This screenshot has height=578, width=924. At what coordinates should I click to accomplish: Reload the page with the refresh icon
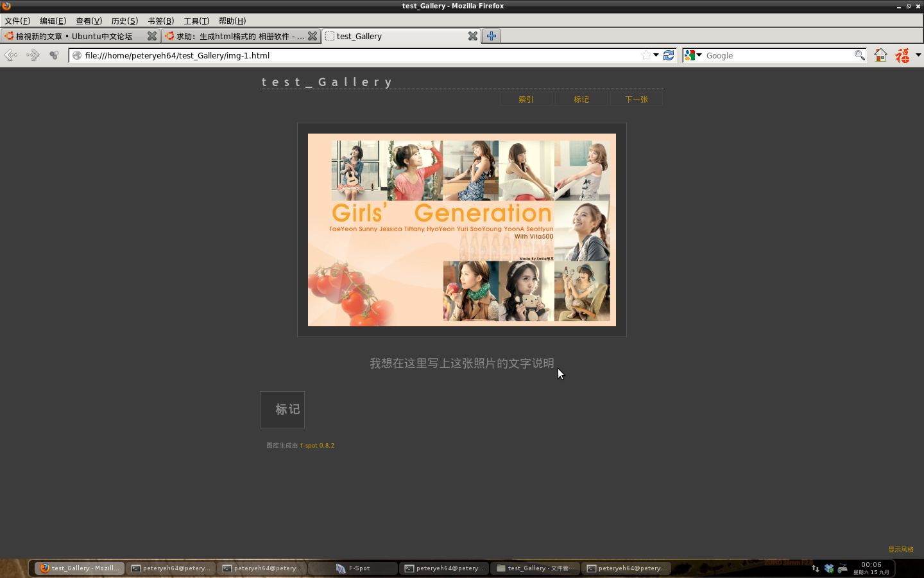[669, 55]
